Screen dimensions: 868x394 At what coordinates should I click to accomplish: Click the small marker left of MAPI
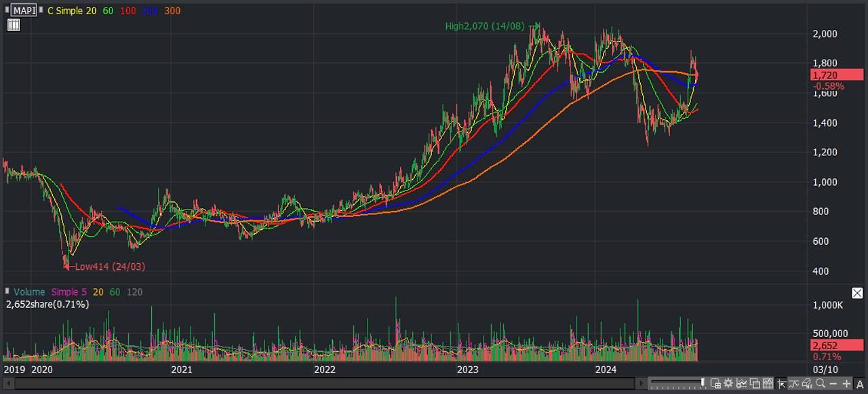[x=6, y=11]
